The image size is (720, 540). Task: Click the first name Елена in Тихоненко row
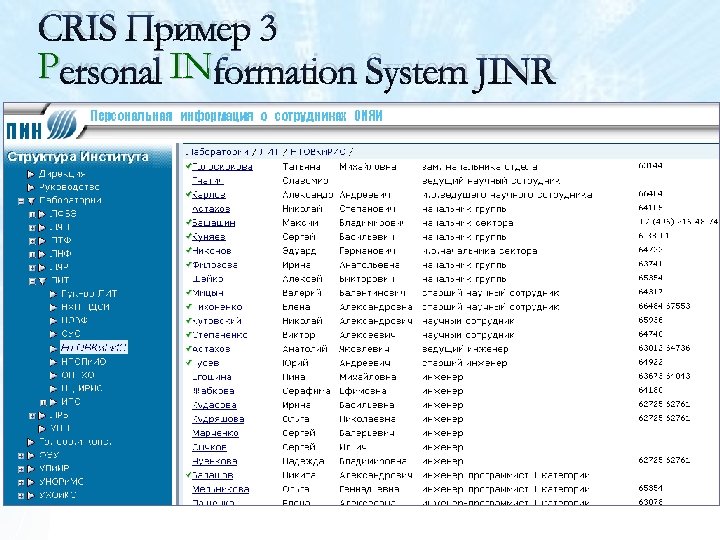click(296, 307)
